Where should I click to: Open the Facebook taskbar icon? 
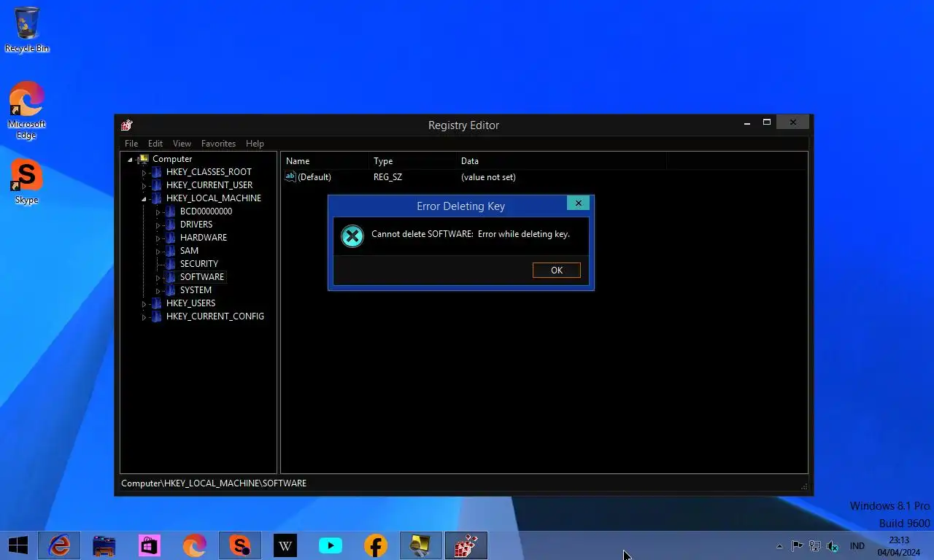pos(376,545)
